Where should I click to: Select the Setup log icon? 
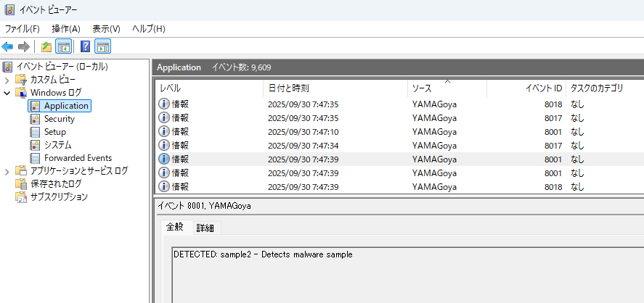pos(35,132)
